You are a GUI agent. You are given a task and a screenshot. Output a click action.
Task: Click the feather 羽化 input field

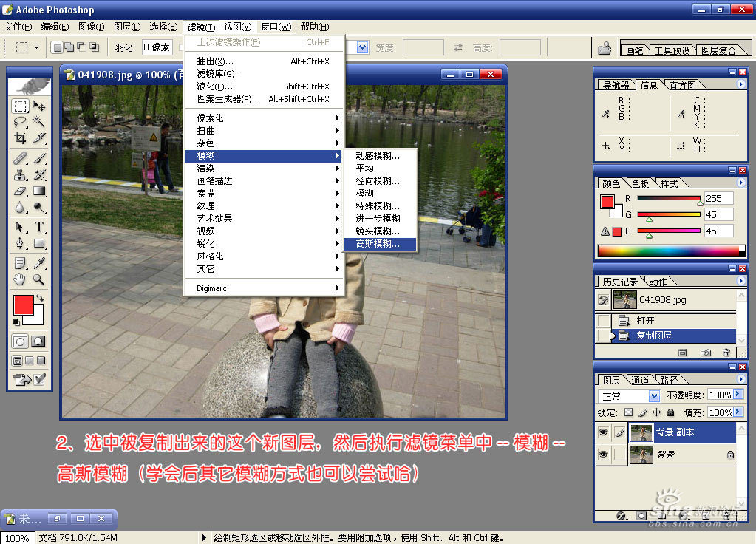click(x=157, y=47)
